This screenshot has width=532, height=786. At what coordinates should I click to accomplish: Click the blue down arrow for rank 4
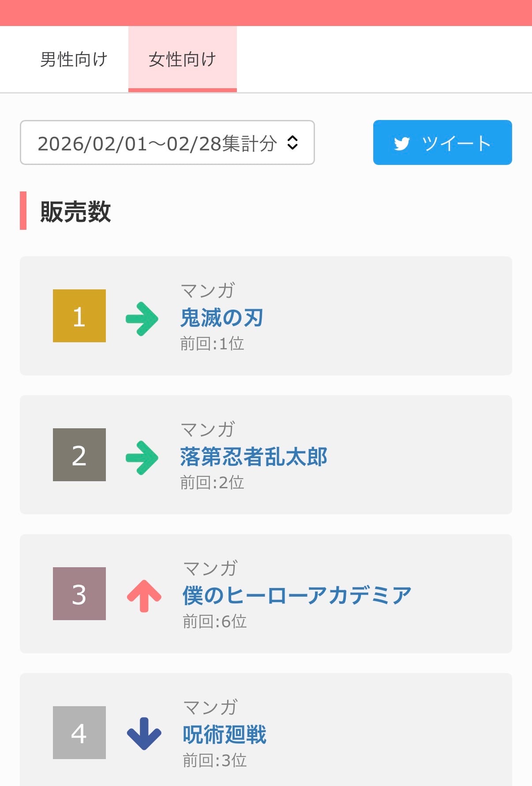[144, 734]
